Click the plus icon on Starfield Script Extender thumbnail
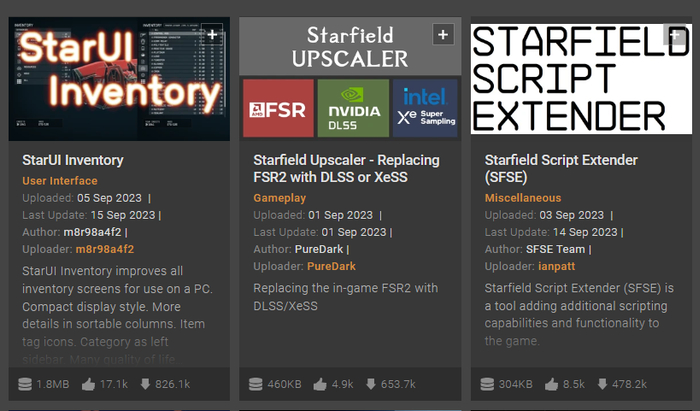 675,34
